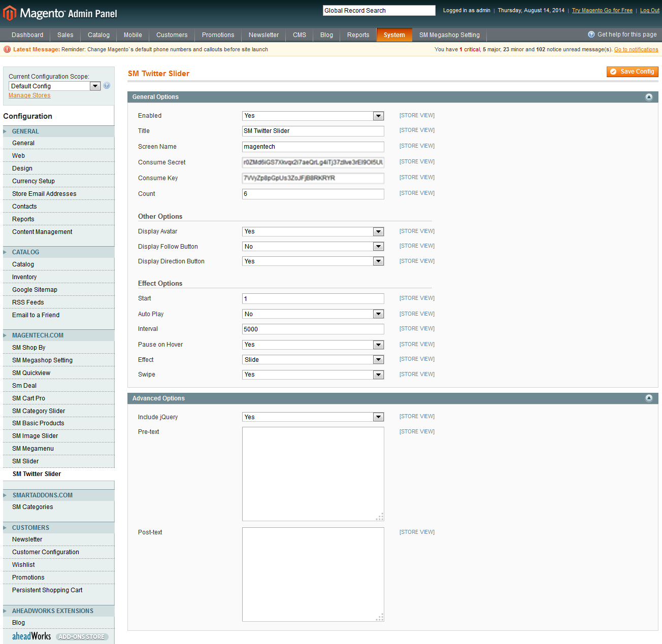Click the Latest Message warning icon
662x644 pixels.
point(7,49)
